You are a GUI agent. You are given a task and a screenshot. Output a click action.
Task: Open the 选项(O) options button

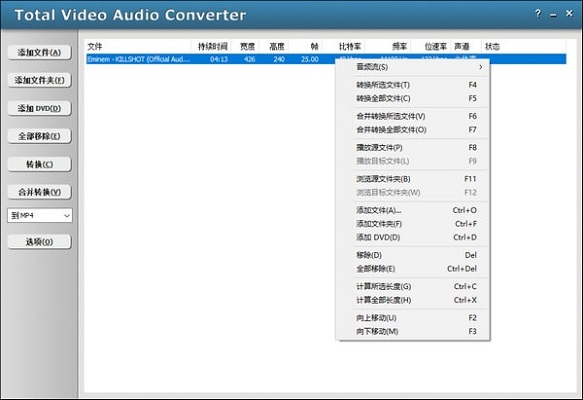(39, 242)
